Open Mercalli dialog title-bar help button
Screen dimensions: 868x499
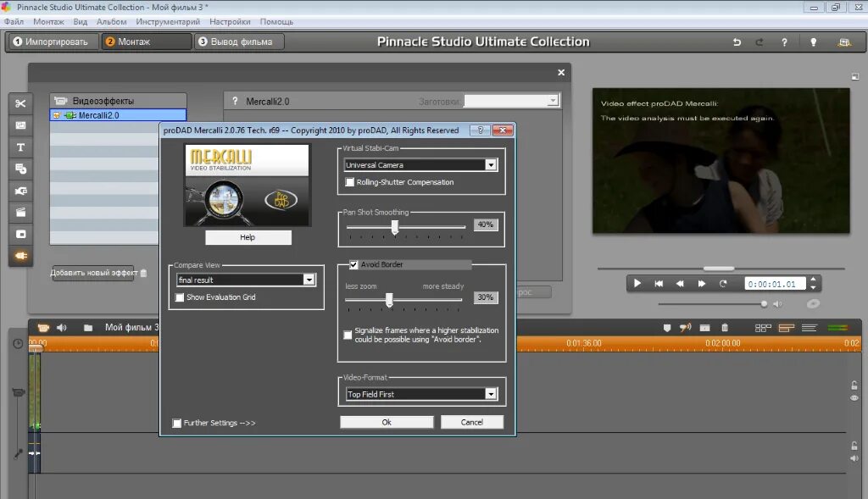(x=480, y=130)
